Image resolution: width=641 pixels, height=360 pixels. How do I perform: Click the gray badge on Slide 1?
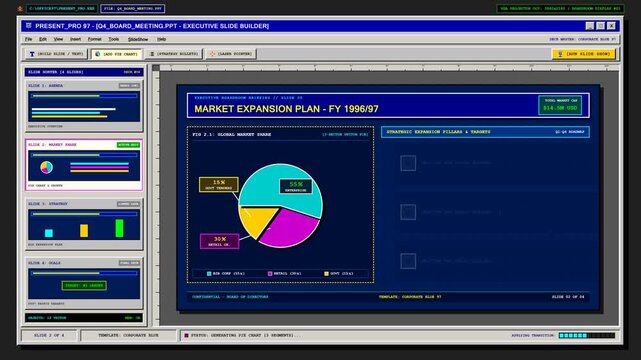click(x=129, y=86)
